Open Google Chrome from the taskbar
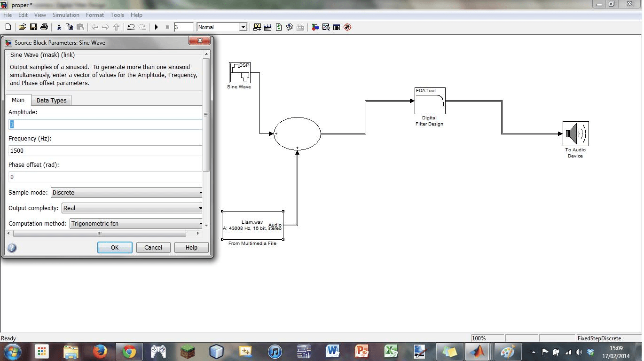Screen dimensions: 644x361 point(129,352)
